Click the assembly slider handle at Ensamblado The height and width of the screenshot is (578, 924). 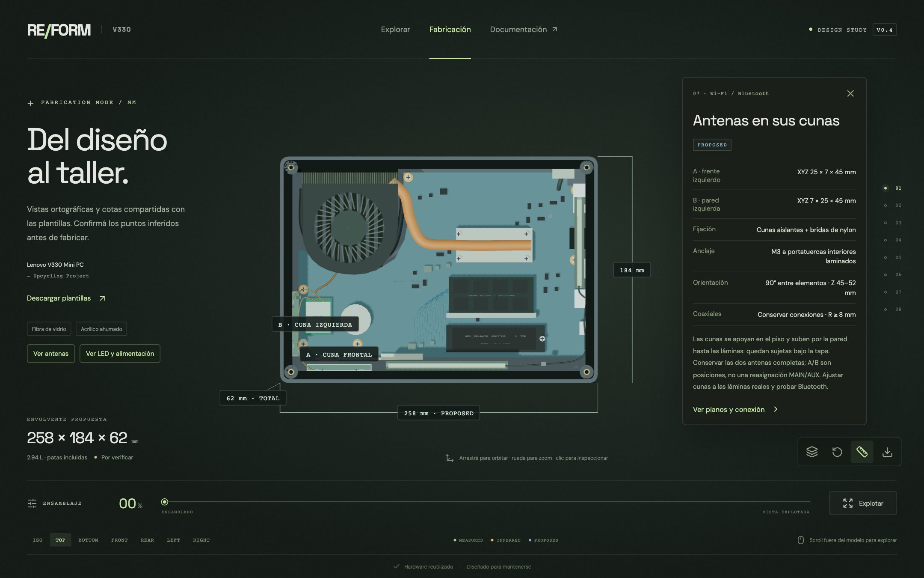point(165,502)
